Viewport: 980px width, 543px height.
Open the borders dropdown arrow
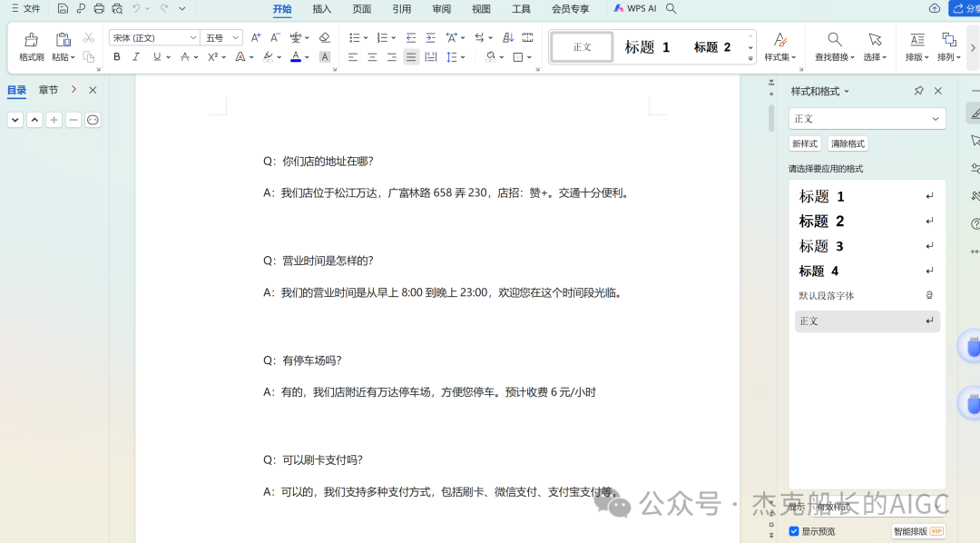click(x=529, y=57)
